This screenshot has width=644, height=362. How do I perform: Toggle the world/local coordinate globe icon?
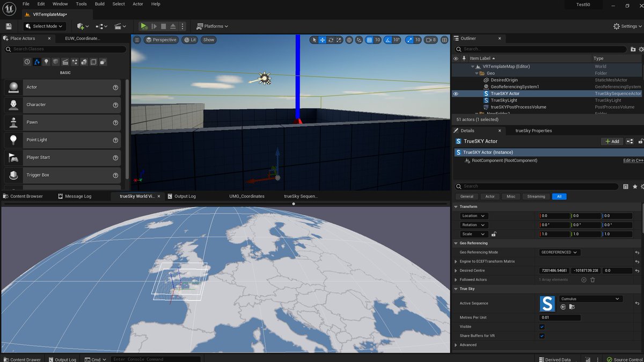click(x=349, y=40)
